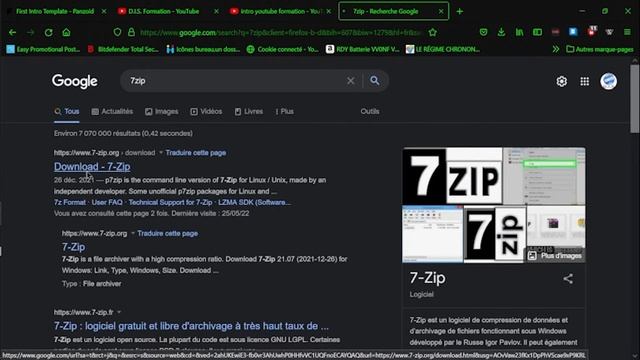This screenshot has height=360, width=640.
Task: Open the Outils search tools
Action: (x=370, y=111)
